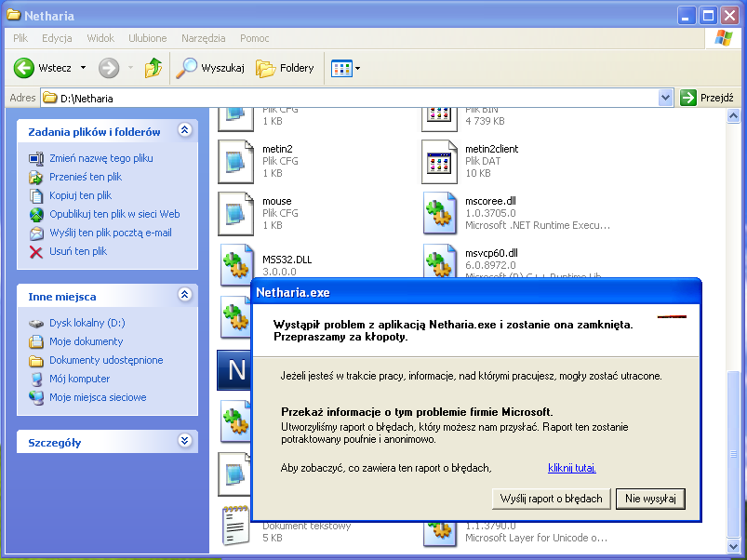The height and width of the screenshot is (560, 747).
Task: Open the Ulubione menu
Action: click(x=148, y=38)
